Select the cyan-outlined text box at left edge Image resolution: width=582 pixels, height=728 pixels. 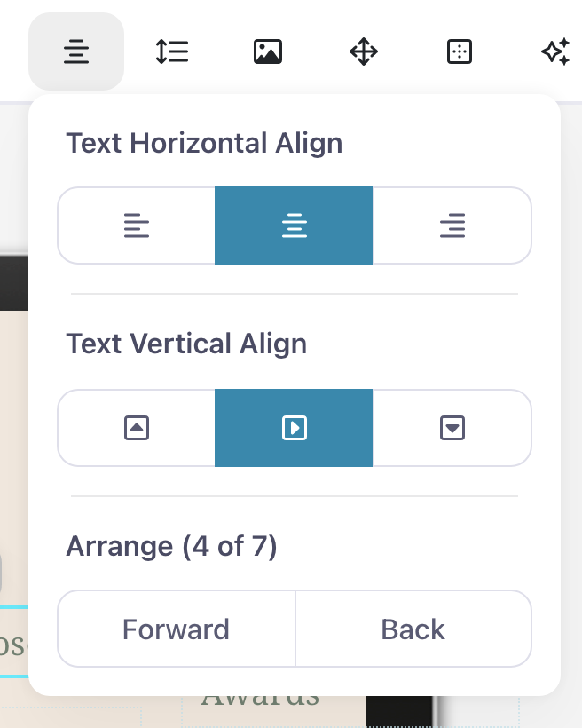(x=13, y=641)
